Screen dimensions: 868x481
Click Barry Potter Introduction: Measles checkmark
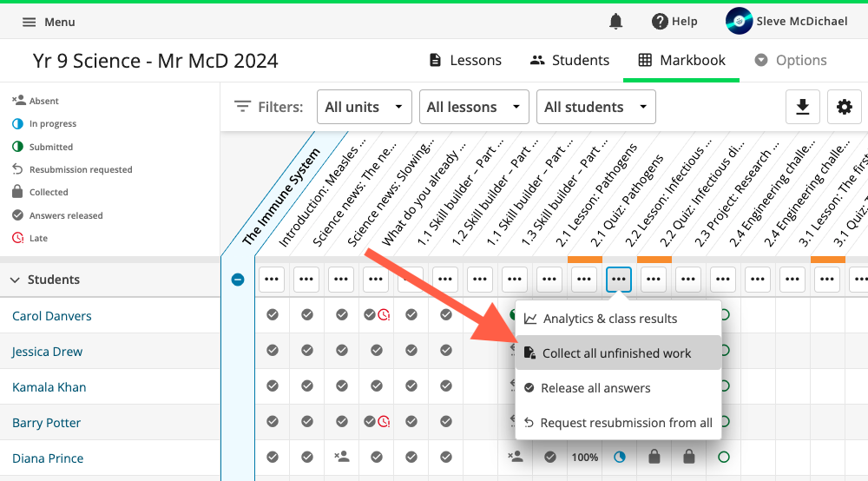[273, 422]
